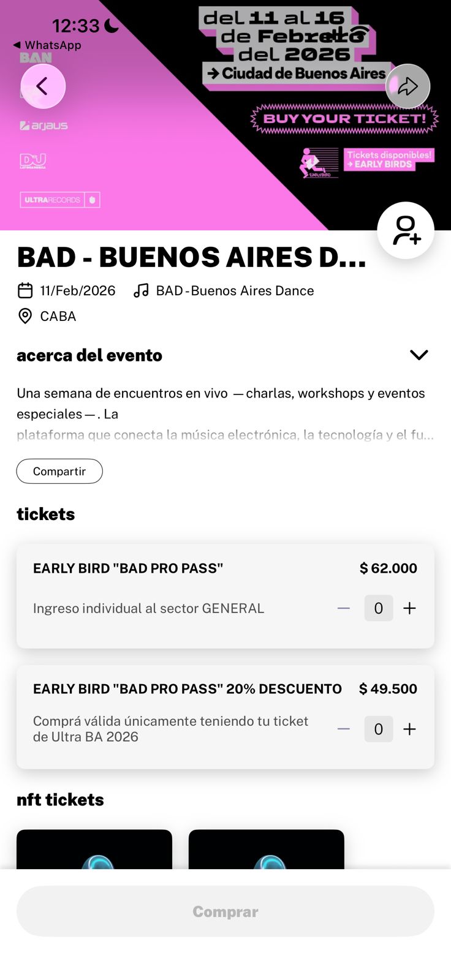Add one 20% DESCUENTO ticket
Screen dimensions: 451x980
(409, 729)
